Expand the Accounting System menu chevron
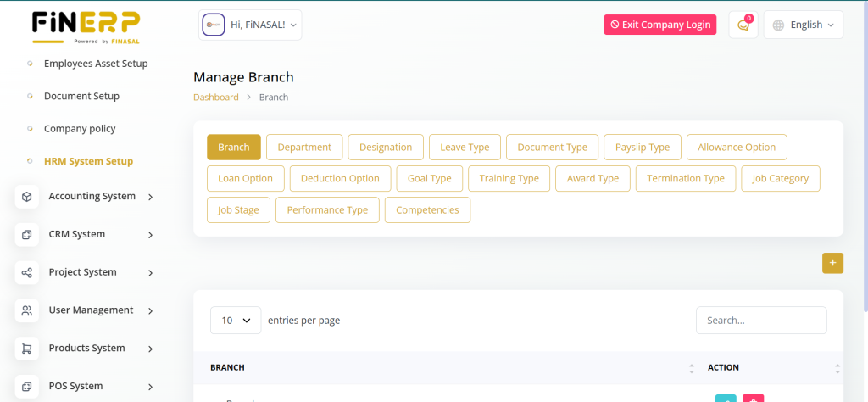This screenshot has height=402, width=868. (150, 198)
